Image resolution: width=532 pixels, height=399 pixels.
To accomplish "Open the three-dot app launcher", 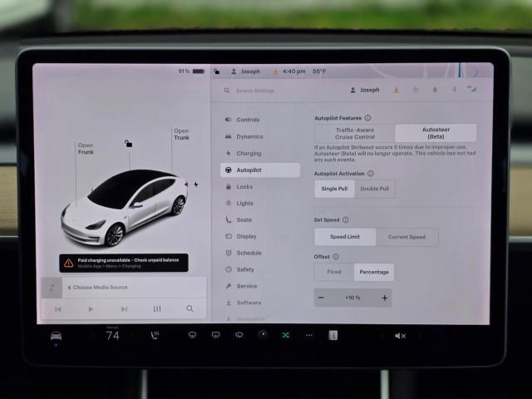I will pos(309,335).
